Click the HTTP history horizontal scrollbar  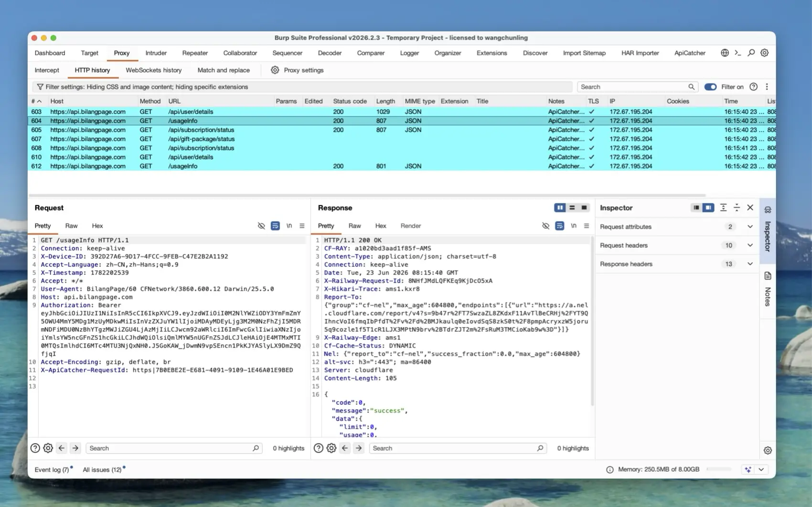click(x=367, y=195)
